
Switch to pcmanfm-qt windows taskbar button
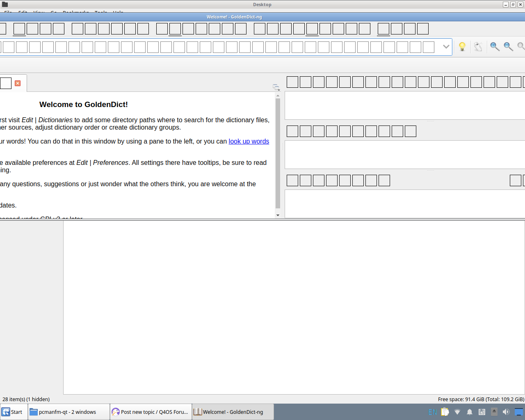[x=68, y=412]
